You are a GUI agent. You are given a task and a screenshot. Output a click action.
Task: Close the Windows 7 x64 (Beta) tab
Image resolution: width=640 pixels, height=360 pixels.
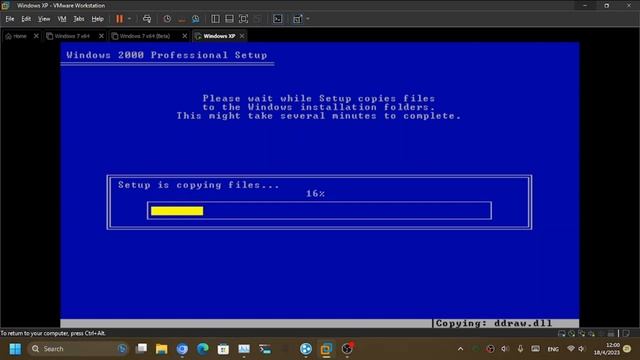pyautogui.click(x=184, y=36)
